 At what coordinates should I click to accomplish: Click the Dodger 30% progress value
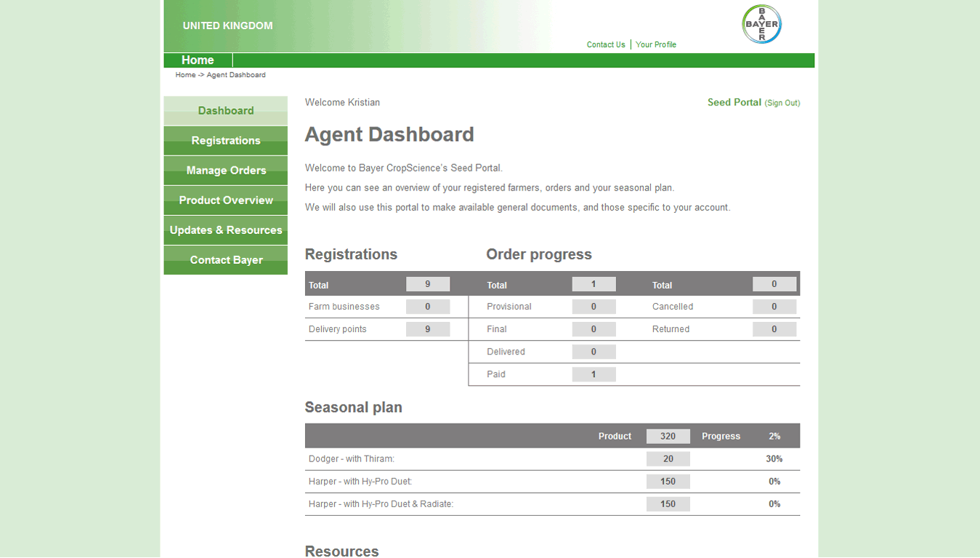click(x=774, y=459)
